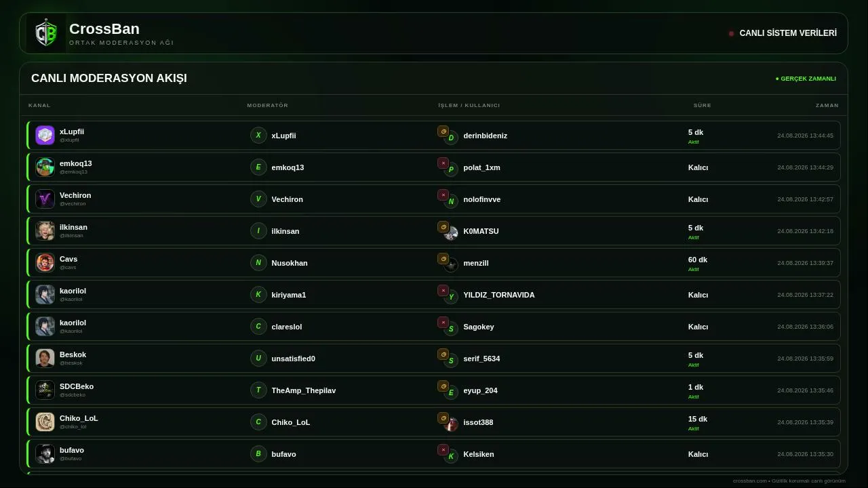
Task: Click the timeout icon next to derinbideniz
Action: click(443, 131)
